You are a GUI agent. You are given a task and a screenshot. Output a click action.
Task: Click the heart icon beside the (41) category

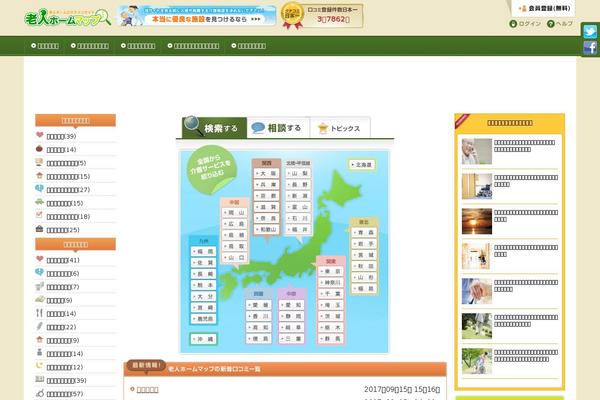(x=39, y=259)
